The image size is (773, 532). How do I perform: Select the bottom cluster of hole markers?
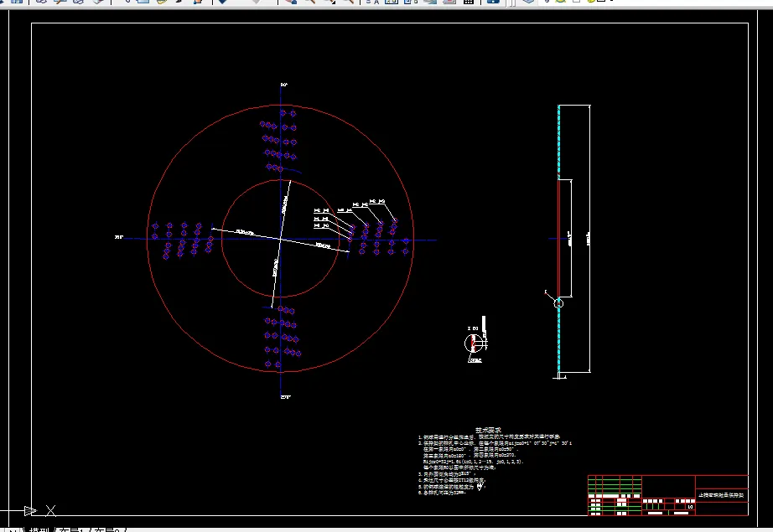[282, 337]
